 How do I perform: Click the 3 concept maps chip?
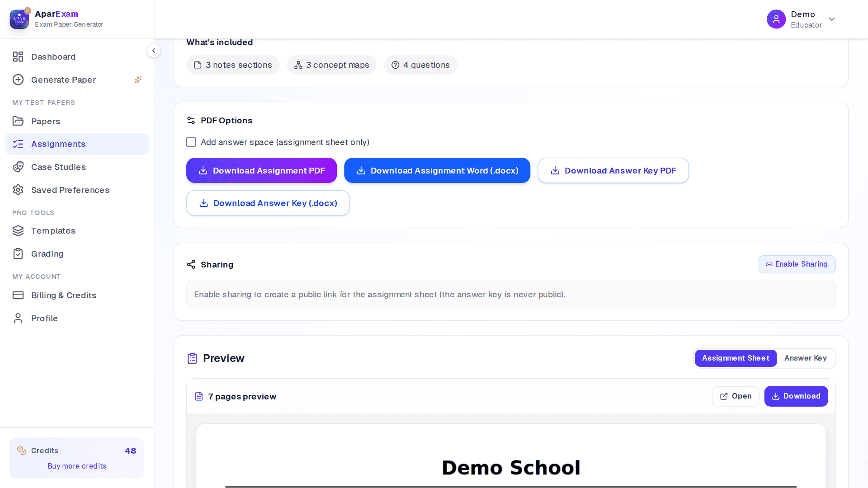pos(332,65)
